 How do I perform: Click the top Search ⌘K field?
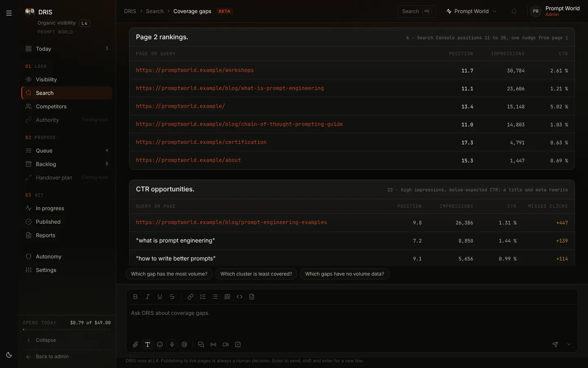click(417, 11)
